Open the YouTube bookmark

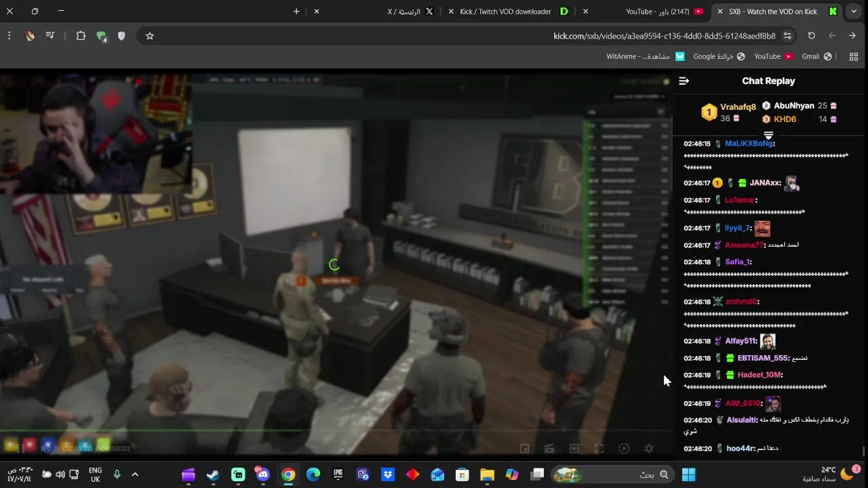[774, 57]
